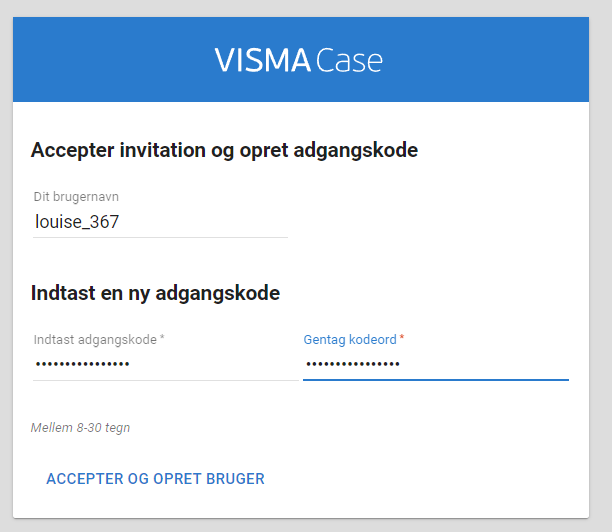This screenshot has width=612, height=532.
Task: Click the red required asterisk by Gentag kodeord
Action: point(402,337)
